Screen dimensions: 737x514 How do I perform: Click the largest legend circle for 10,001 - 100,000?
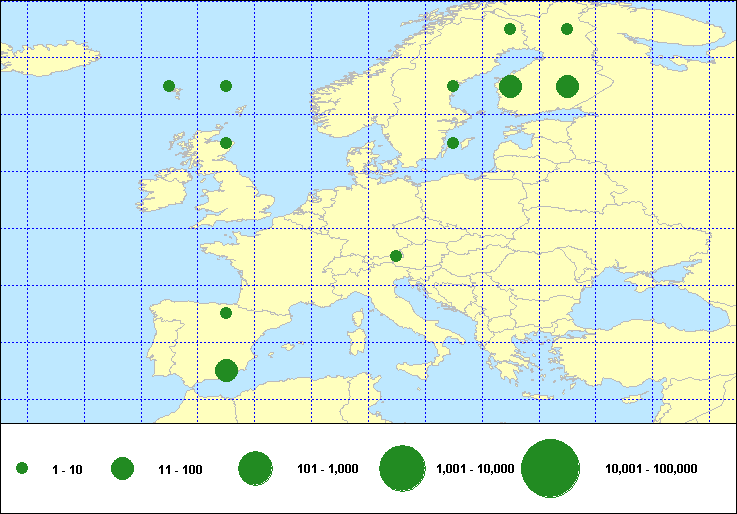coord(551,468)
